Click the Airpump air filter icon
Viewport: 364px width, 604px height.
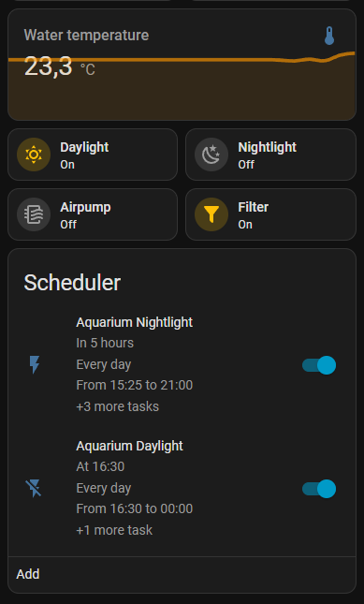(x=34, y=214)
